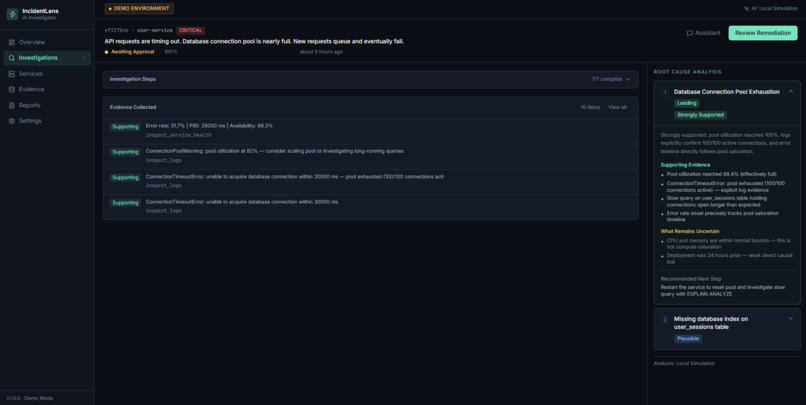Open Reports via its document icon
806x405 pixels.
click(11, 105)
